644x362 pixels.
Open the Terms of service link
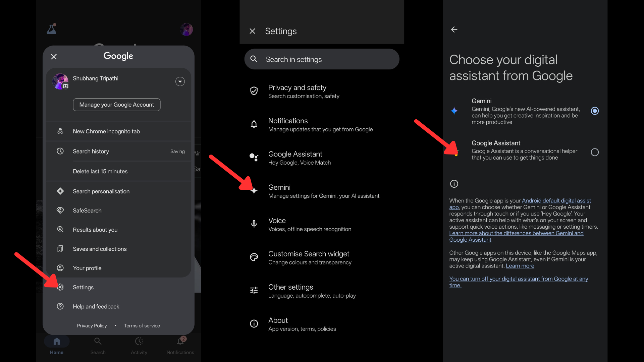(142, 326)
